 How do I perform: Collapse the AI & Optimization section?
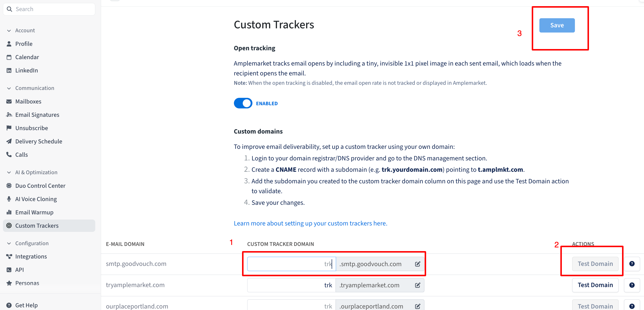click(x=9, y=172)
